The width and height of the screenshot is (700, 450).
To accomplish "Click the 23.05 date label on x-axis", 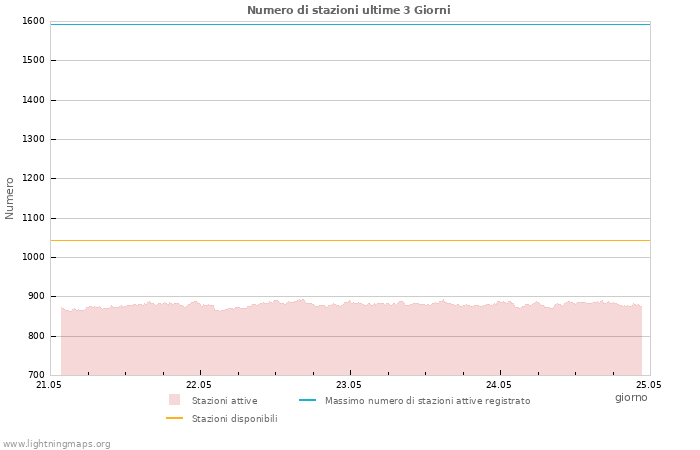I will (349, 384).
